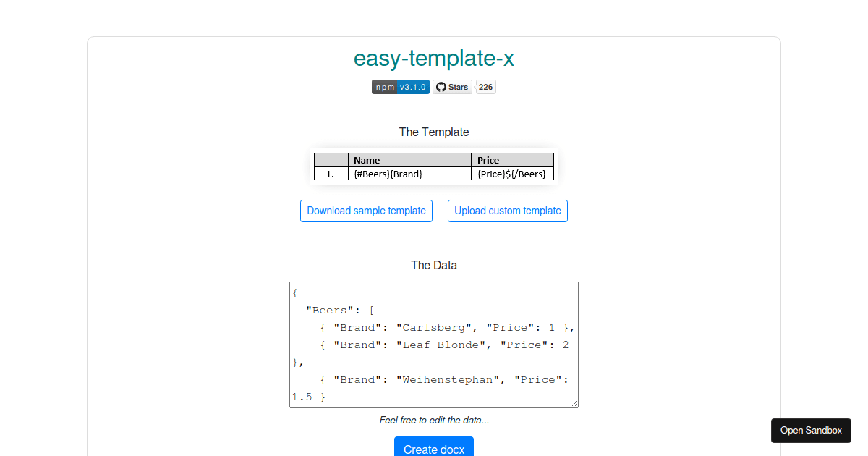Open the npm package page via the npm badge
The width and height of the screenshot is (868, 456).
384,86
